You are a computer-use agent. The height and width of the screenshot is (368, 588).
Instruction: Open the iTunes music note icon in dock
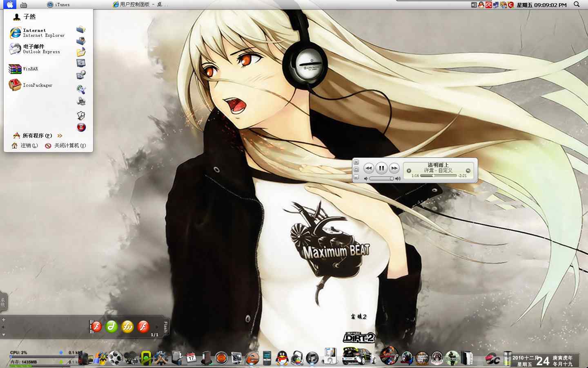[312, 358]
